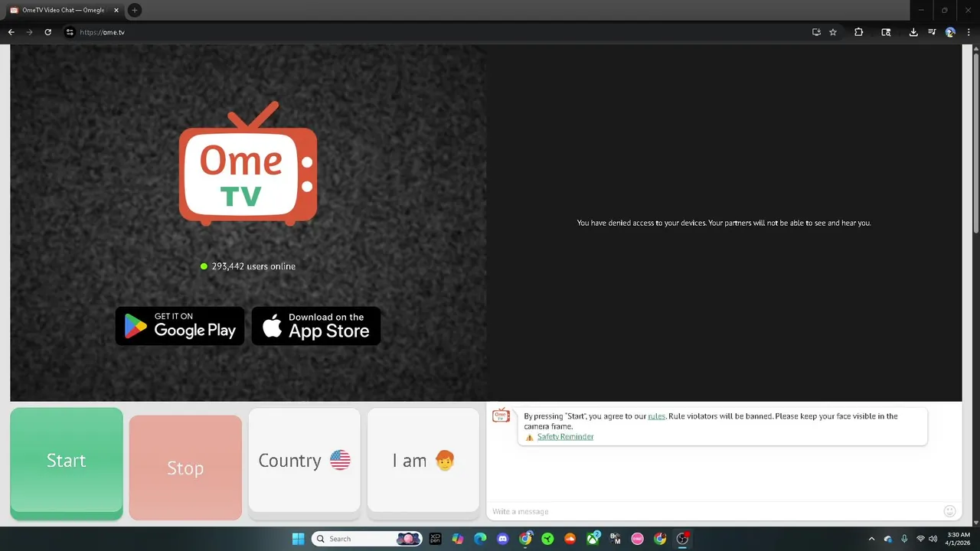This screenshot has height=551, width=980.
Task: Click the 'Write a message' input field
Action: tap(712, 511)
